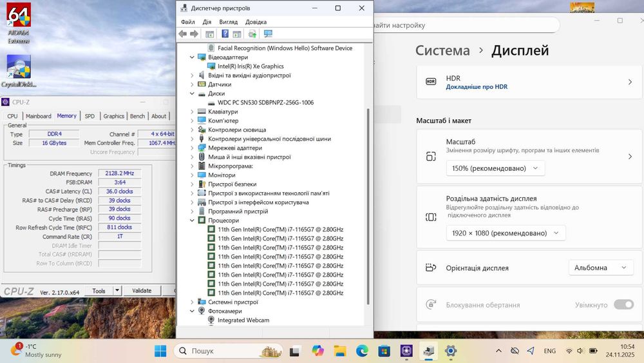Switch to CPU-Z taskbar icon
This screenshot has width=644, height=363.
406,351
